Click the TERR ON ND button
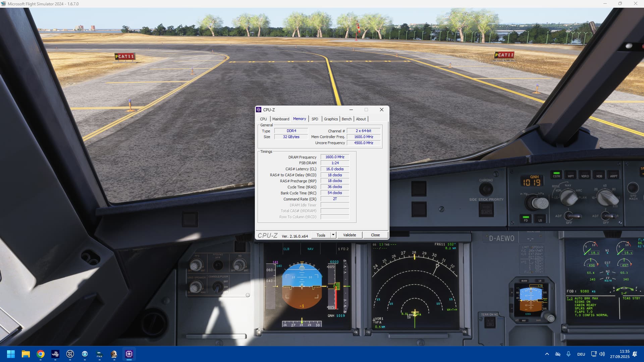Viewport: 644px width, 362px height. (x=490, y=322)
